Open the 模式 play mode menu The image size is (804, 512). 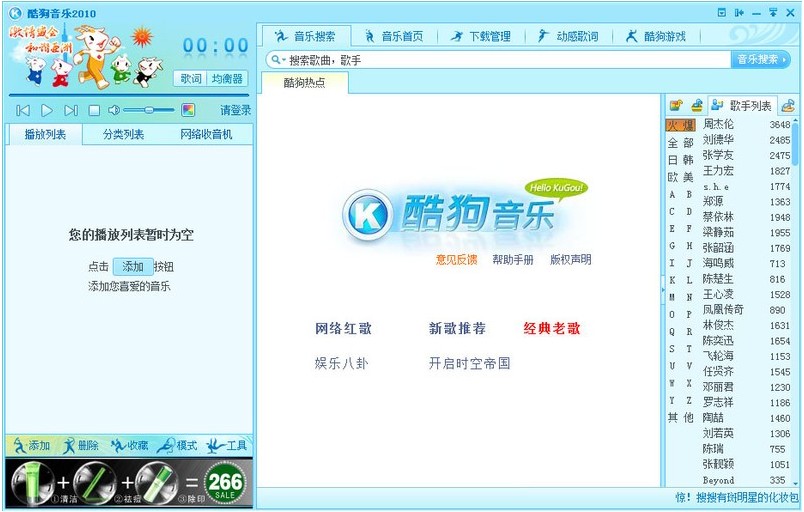[178, 445]
